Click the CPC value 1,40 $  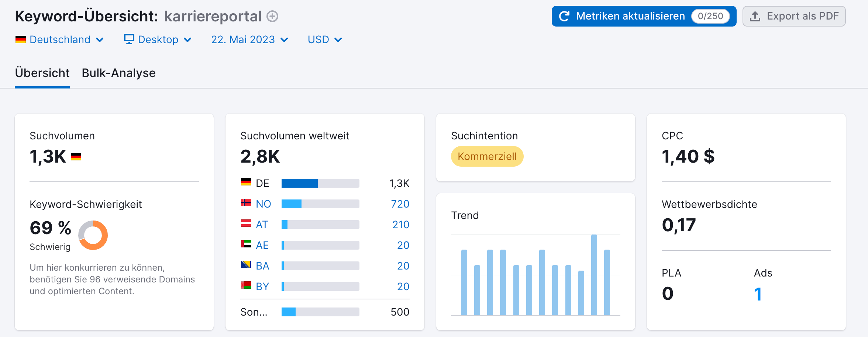(688, 156)
